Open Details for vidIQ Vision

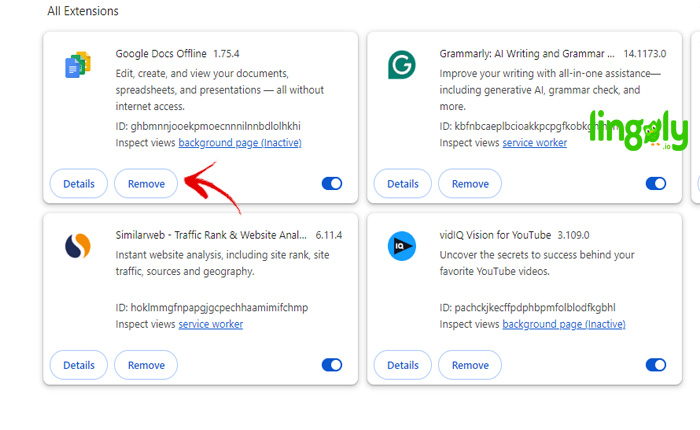click(403, 365)
